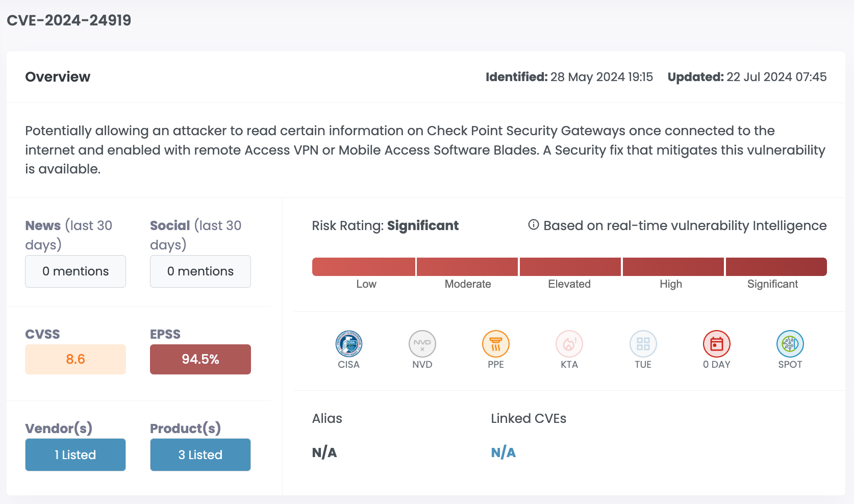The image size is (854, 504).
Task: Open the Social 0 mentions box
Action: point(200,271)
